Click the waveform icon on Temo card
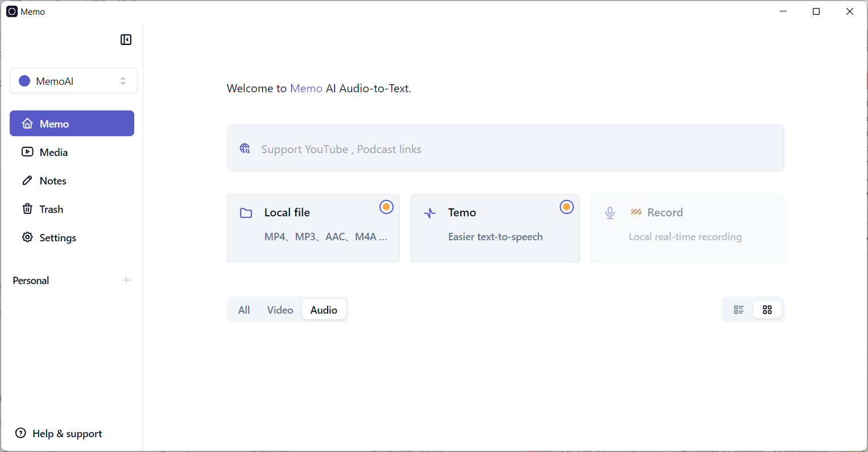The width and height of the screenshot is (868, 452). click(430, 213)
